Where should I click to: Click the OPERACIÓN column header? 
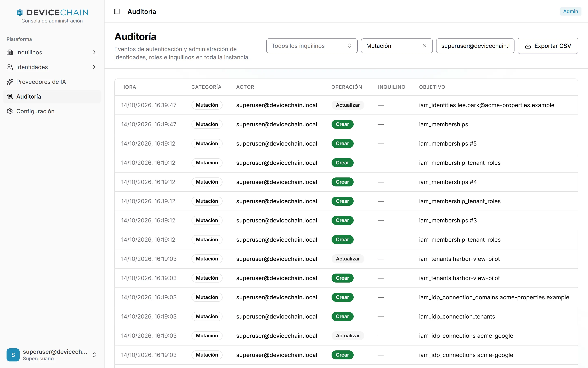[x=346, y=87]
